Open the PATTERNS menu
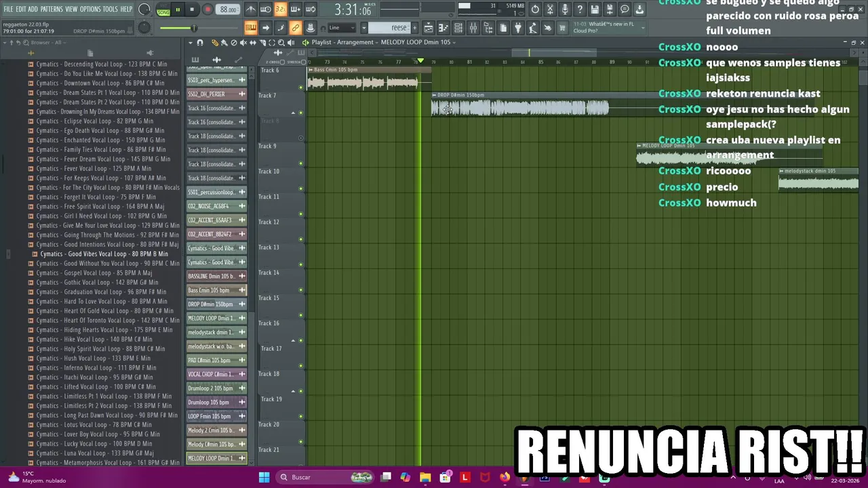Image resolution: width=868 pixels, height=488 pixels. pyautogui.click(x=52, y=9)
